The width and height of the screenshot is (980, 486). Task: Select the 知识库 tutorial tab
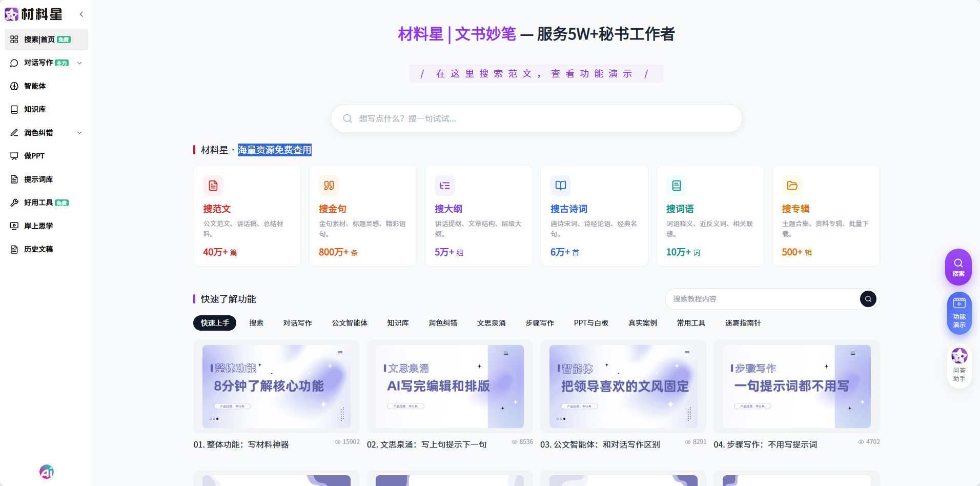(398, 323)
